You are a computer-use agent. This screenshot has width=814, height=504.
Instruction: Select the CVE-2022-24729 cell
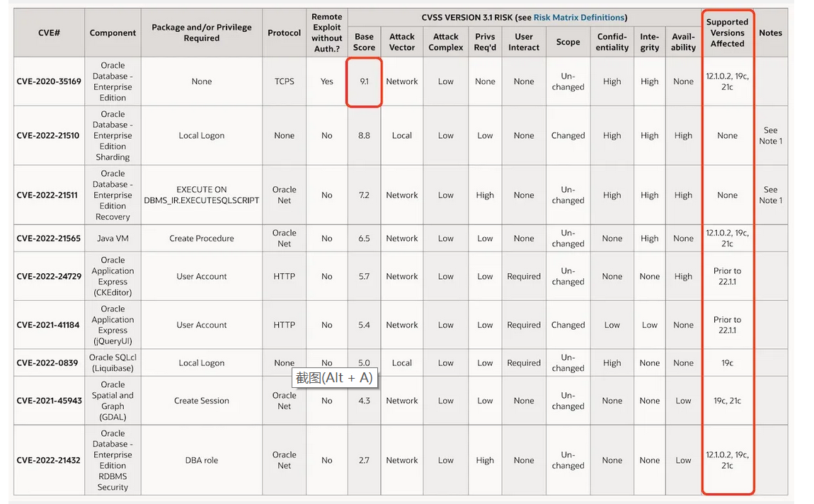coord(49,276)
